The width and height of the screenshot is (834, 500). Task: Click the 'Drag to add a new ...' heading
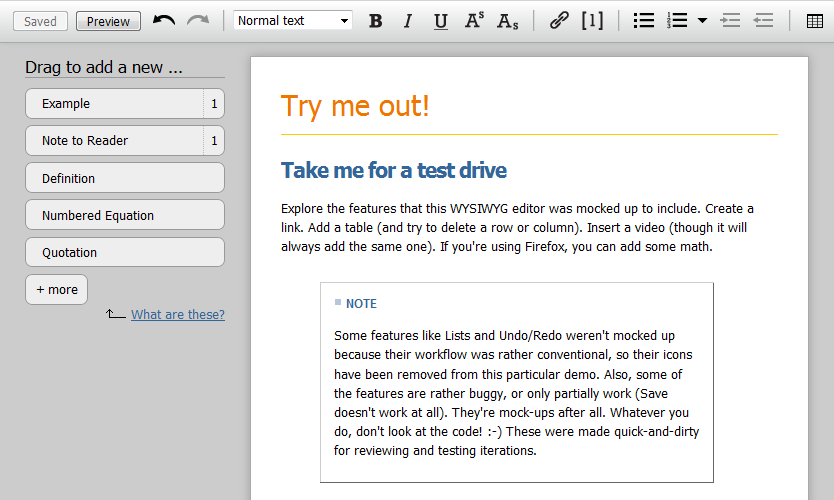[x=104, y=68]
